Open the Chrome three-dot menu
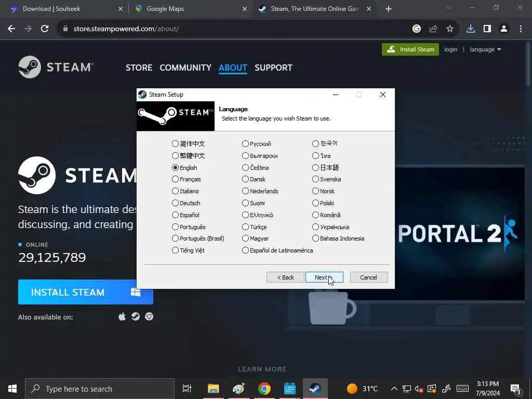532x399 pixels. pyautogui.click(x=521, y=29)
